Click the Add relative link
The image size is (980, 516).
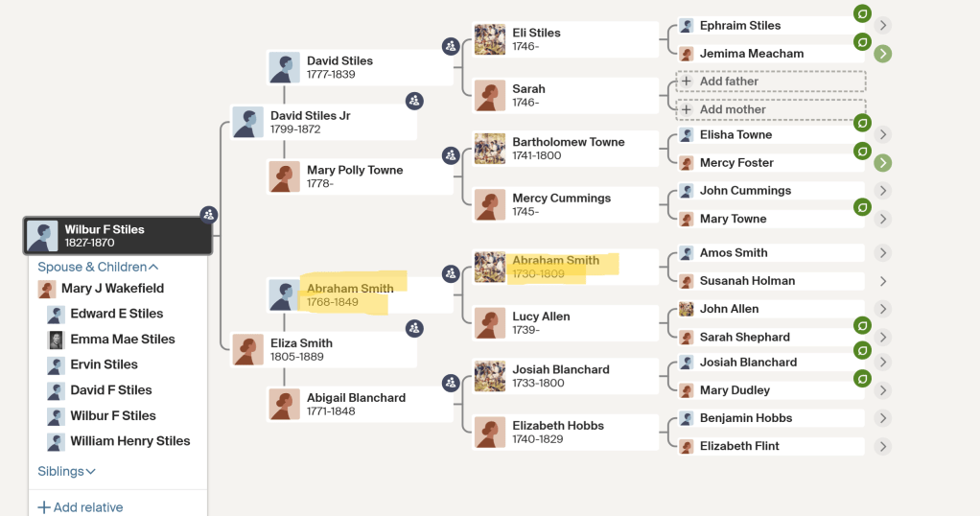pyautogui.click(x=81, y=507)
